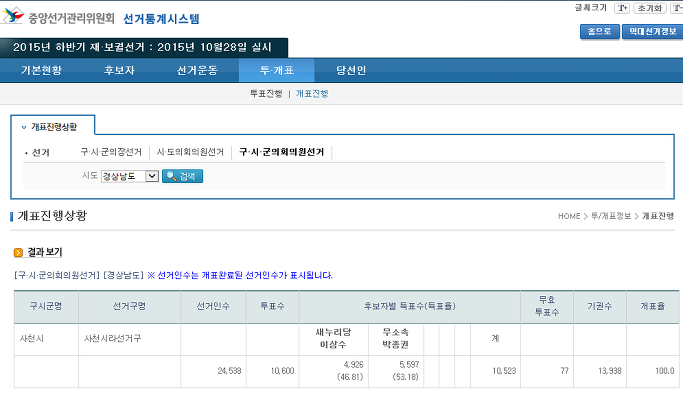Collapse the 개표진행상황 panel arrow
The width and height of the screenshot is (683, 395).
tap(24, 127)
